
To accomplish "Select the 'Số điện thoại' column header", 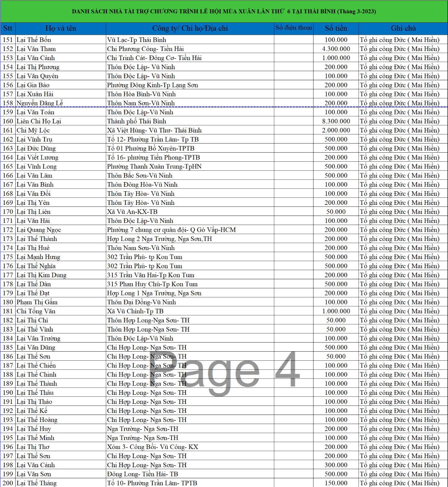I will point(294,28).
